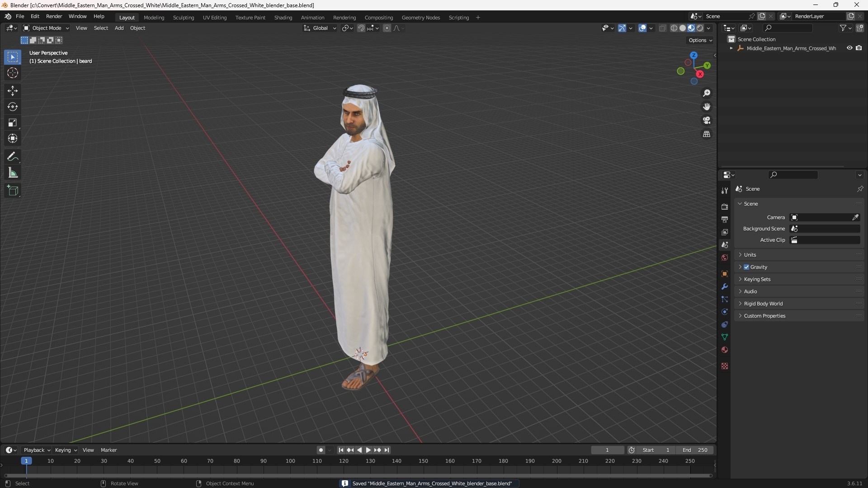The width and height of the screenshot is (868, 488).
Task: Open the Object properties tab
Action: (x=725, y=274)
